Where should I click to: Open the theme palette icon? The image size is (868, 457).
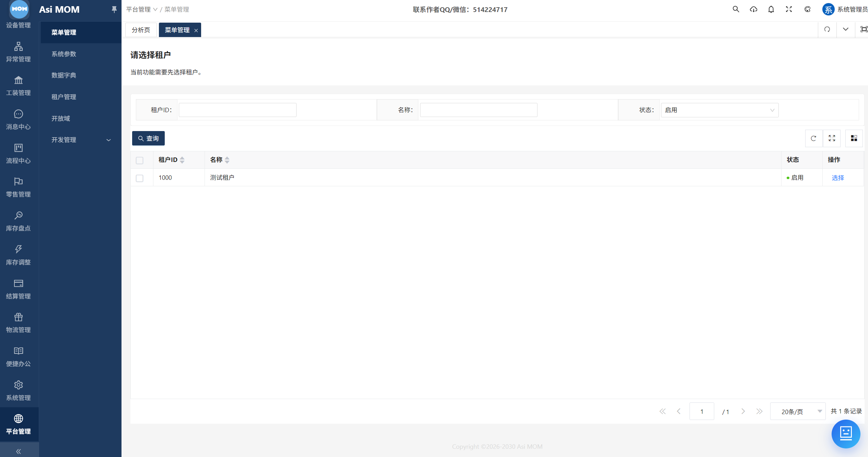coord(807,9)
